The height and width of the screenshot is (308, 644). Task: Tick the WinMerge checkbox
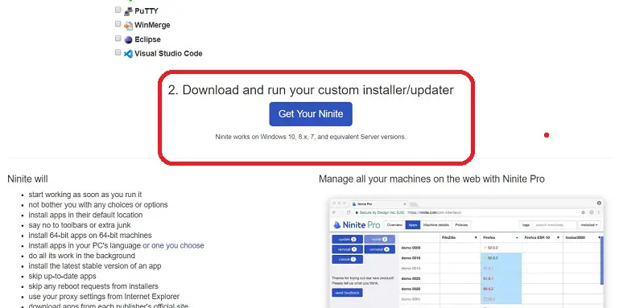pos(118,24)
